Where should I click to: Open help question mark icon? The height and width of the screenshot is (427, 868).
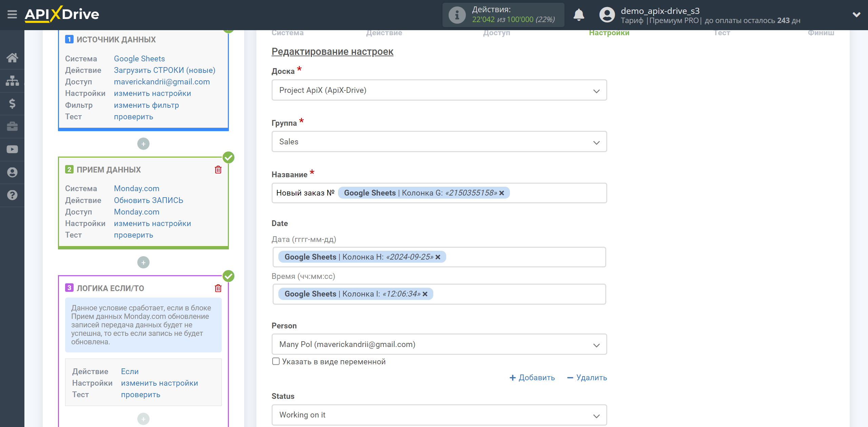pyautogui.click(x=12, y=195)
